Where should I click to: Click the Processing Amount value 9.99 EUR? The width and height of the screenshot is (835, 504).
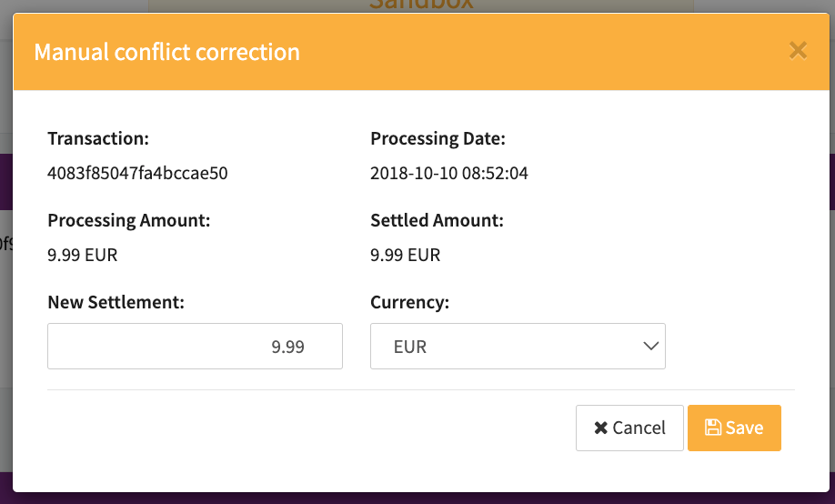pos(83,255)
